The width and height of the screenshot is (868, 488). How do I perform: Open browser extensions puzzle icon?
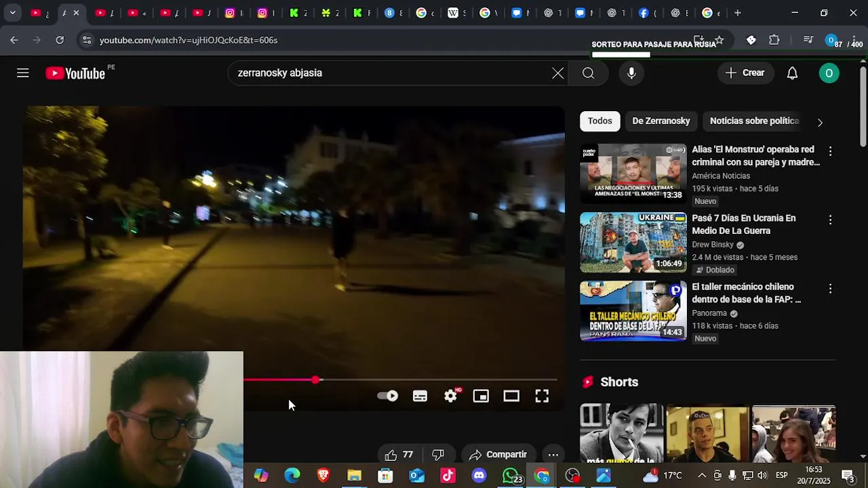pyautogui.click(x=774, y=40)
